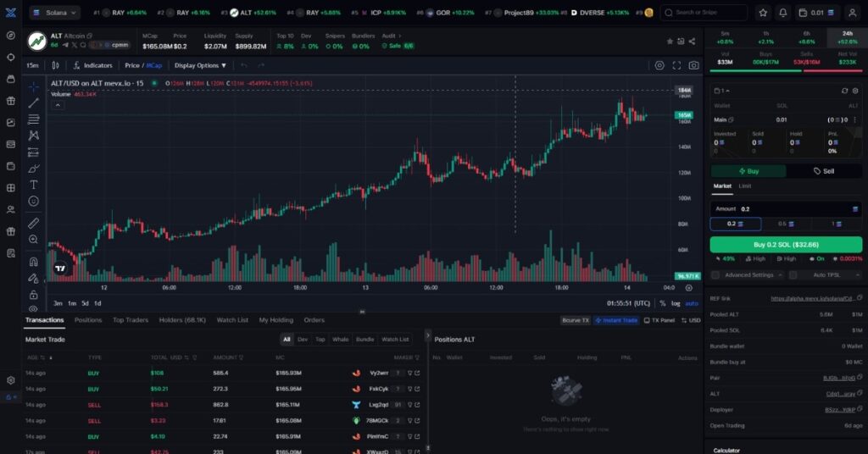The image size is (868, 454).
Task: Filter market trades by Whale
Action: pyautogui.click(x=341, y=340)
